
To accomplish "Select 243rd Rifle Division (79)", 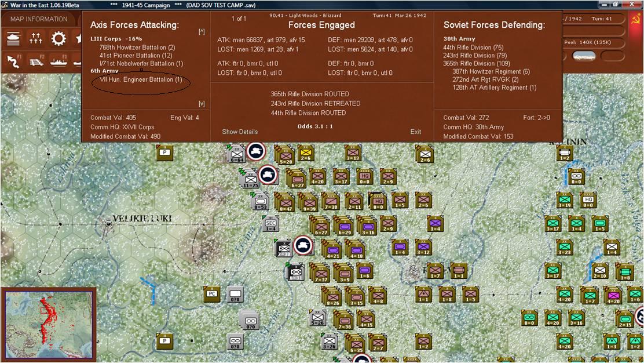I will pyautogui.click(x=475, y=55).
